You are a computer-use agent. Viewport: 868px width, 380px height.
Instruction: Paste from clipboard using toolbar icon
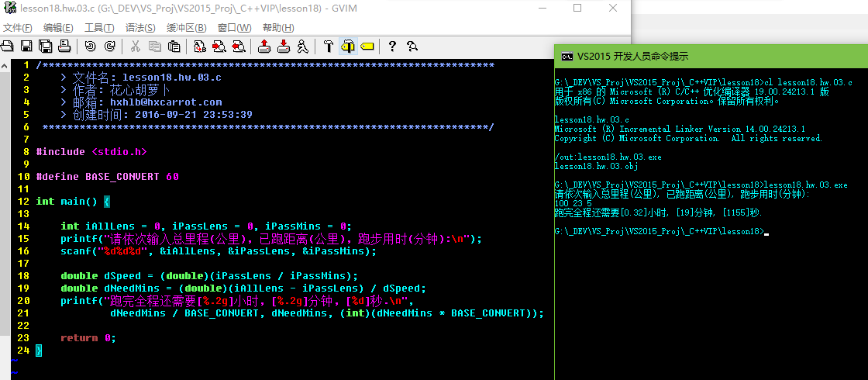(174, 47)
